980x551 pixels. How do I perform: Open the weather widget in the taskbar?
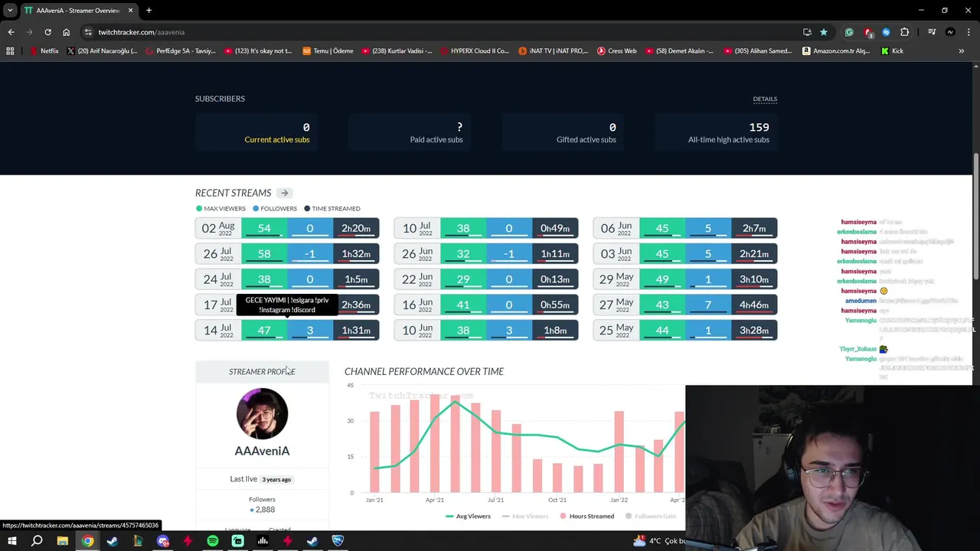point(660,541)
